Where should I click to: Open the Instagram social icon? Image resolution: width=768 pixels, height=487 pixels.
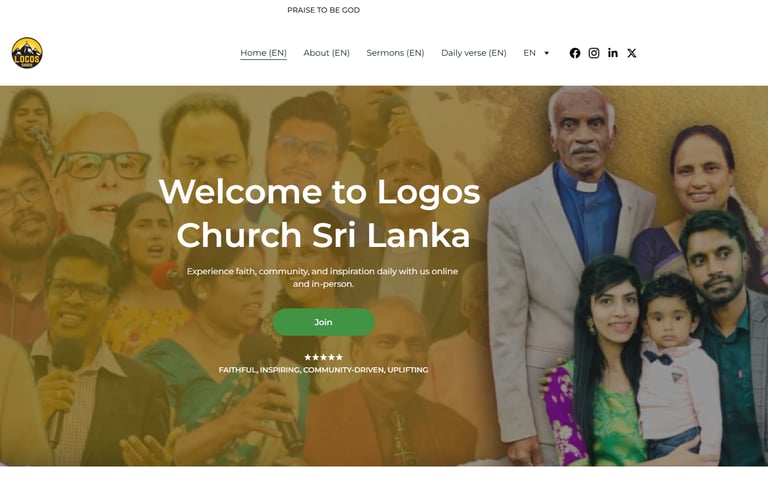[594, 53]
